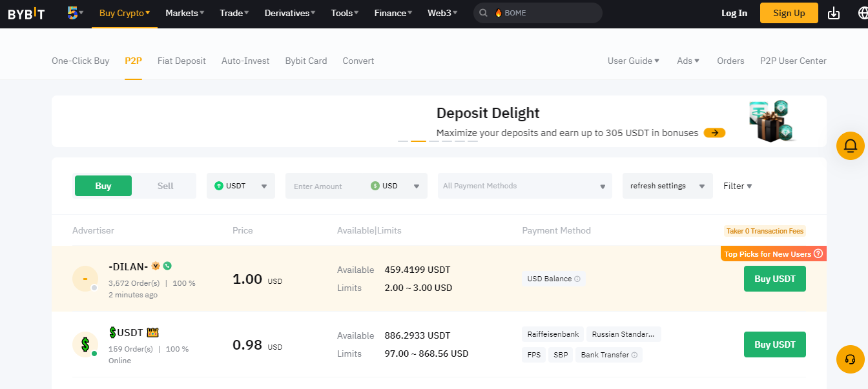Click the Deposit Delight arrow button

coord(714,133)
